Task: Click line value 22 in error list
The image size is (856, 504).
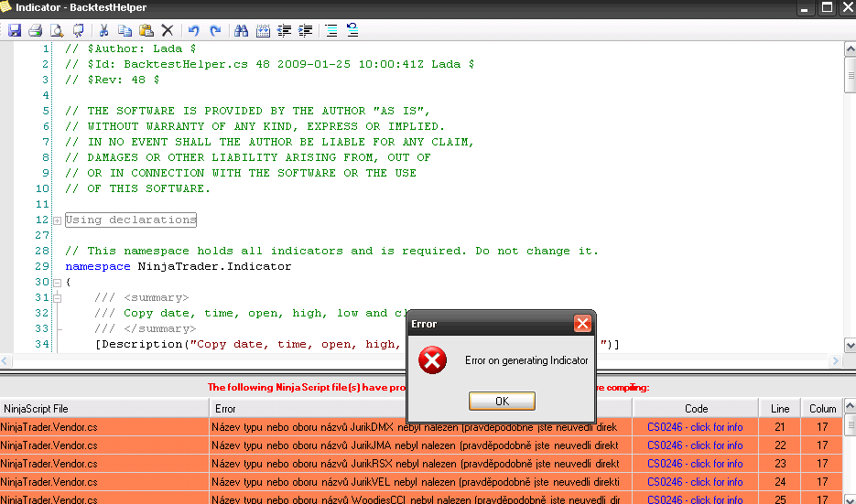Action: tap(780, 445)
